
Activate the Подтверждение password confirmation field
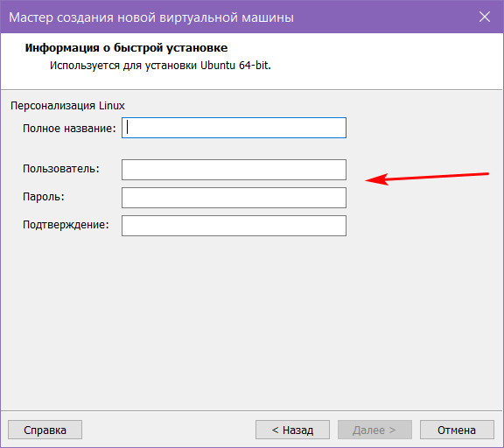tap(234, 226)
